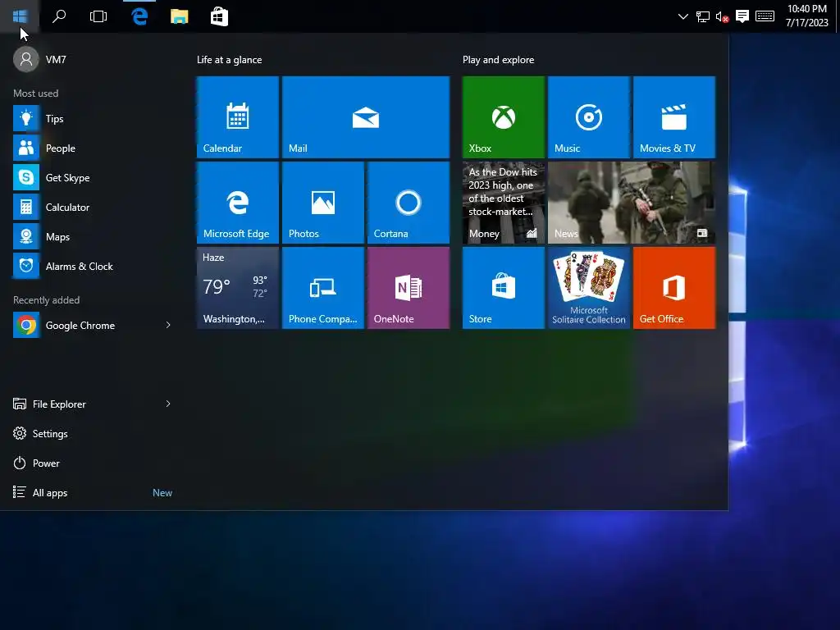Open the Cortana tile
Screen dimensions: 840x630
[x=409, y=203]
